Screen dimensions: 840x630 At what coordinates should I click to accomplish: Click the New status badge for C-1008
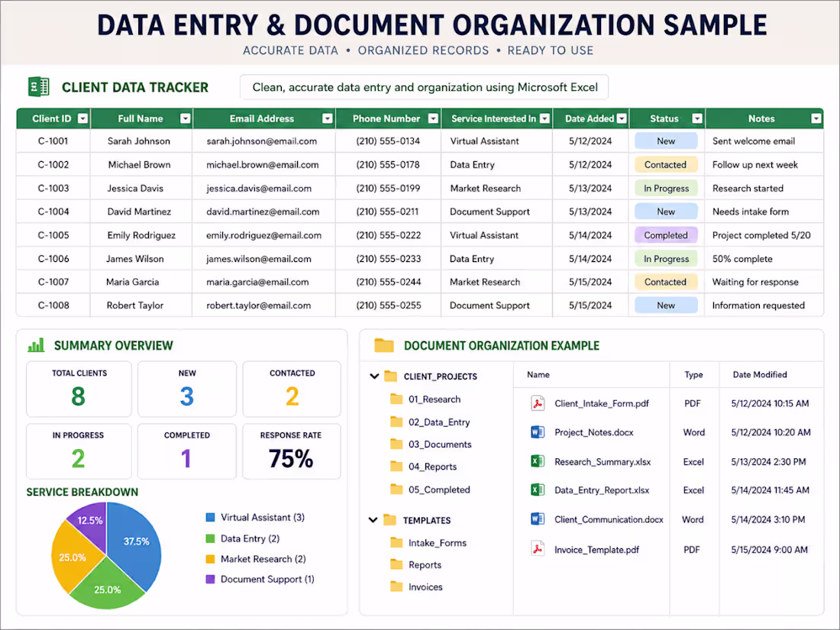click(x=666, y=305)
